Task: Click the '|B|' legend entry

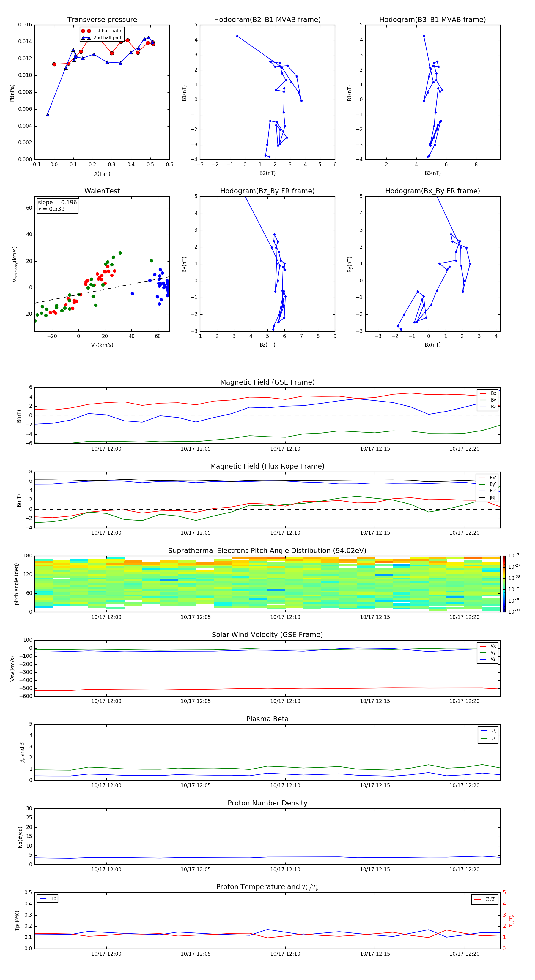Action: [x=487, y=498]
